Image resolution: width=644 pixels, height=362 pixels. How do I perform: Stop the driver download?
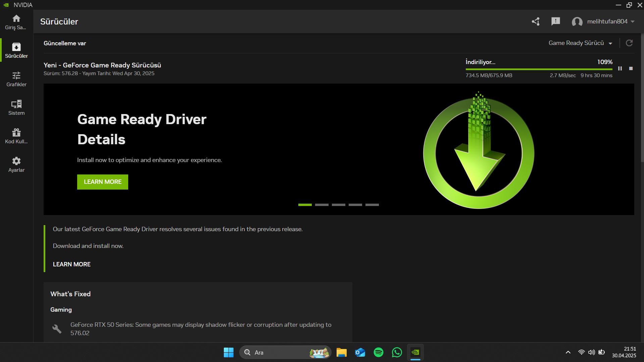631,68
